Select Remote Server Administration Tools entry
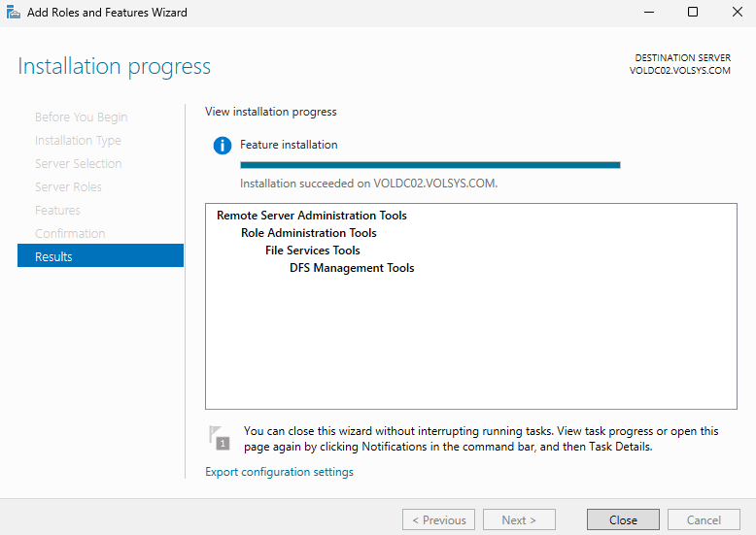The height and width of the screenshot is (535, 756). click(311, 216)
